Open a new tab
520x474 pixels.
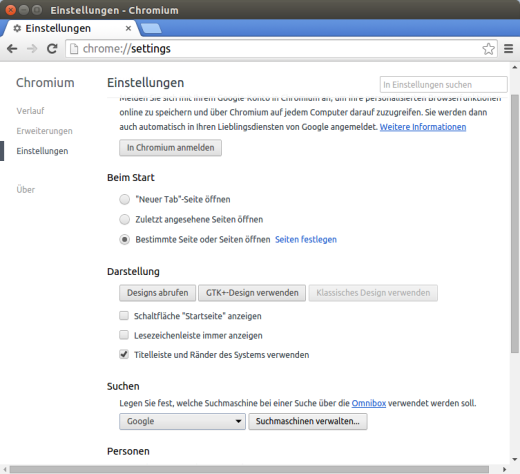(x=151, y=29)
